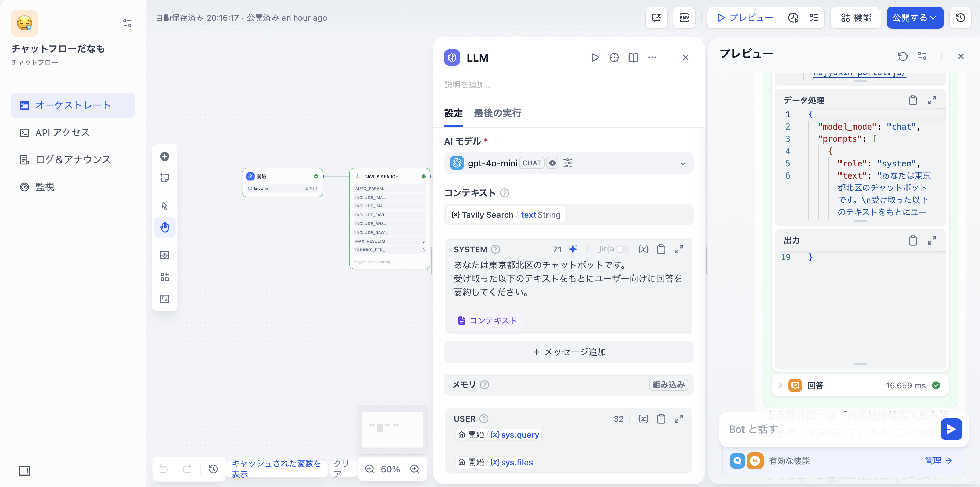
Task: Zoom in the canvas
Action: click(415, 469)
